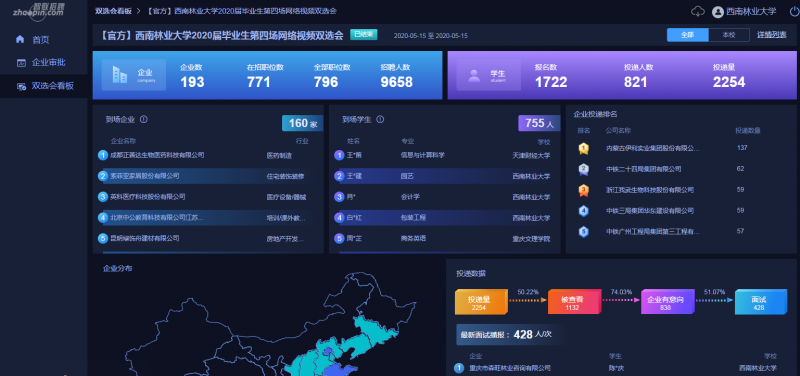Click the home icon next to 首页
Image resolution: width=800 pixels, height=376 pixels.
pyautogui.click(x=20, y=39)
